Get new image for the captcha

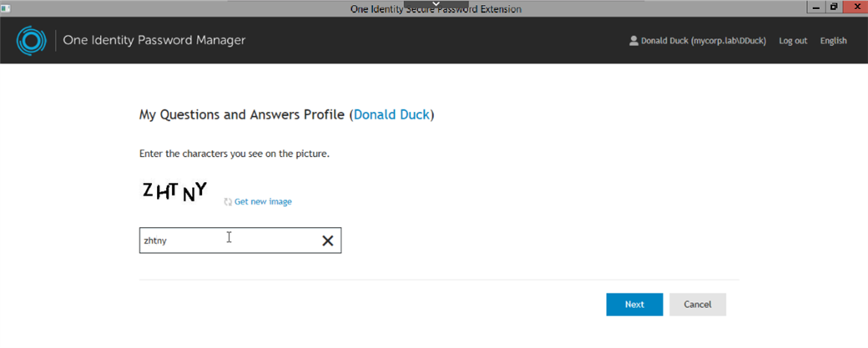tap(263, 201)
